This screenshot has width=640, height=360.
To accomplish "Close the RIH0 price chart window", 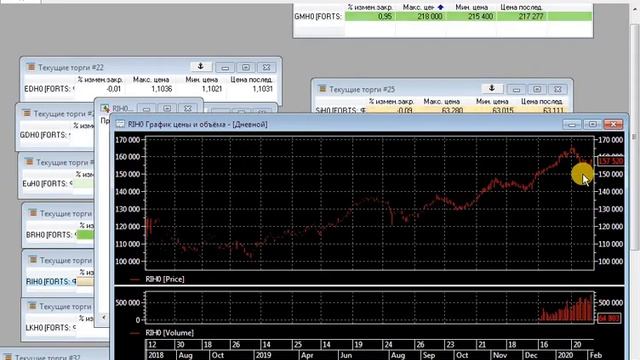I will click(x=613, y=124).
